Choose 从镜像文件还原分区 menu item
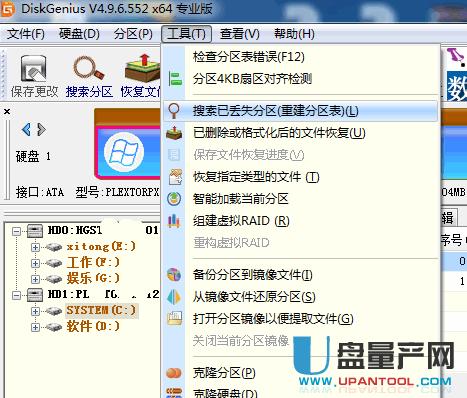Image resolution: width=467 pixels, height=398 pixels. pos(301,297)
